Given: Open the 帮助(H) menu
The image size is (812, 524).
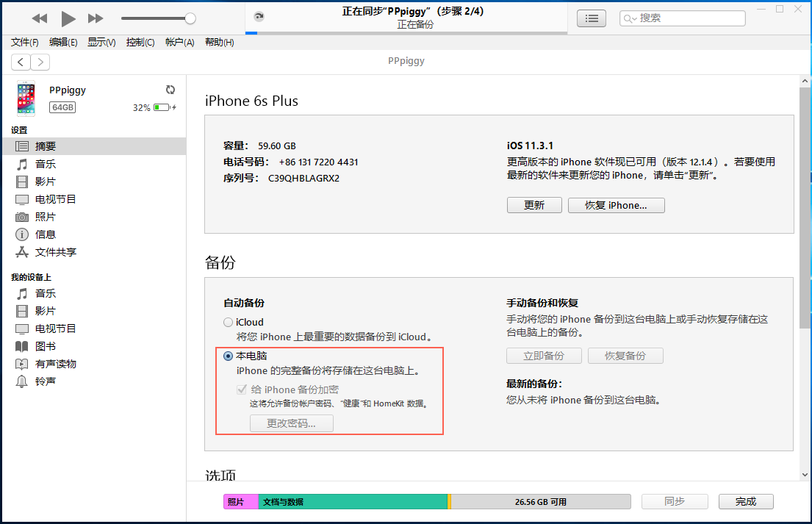Looking at the screenshot, I should click(220, 43).
